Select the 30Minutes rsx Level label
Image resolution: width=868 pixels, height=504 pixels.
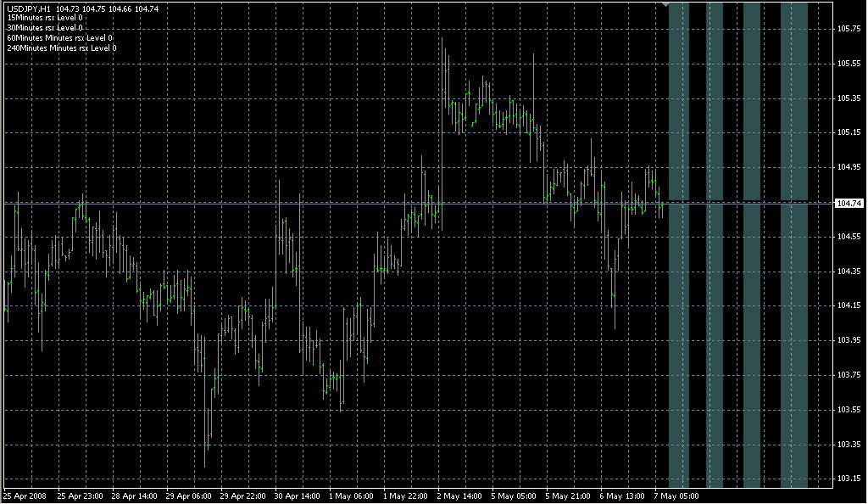click(x=45, y=28)
